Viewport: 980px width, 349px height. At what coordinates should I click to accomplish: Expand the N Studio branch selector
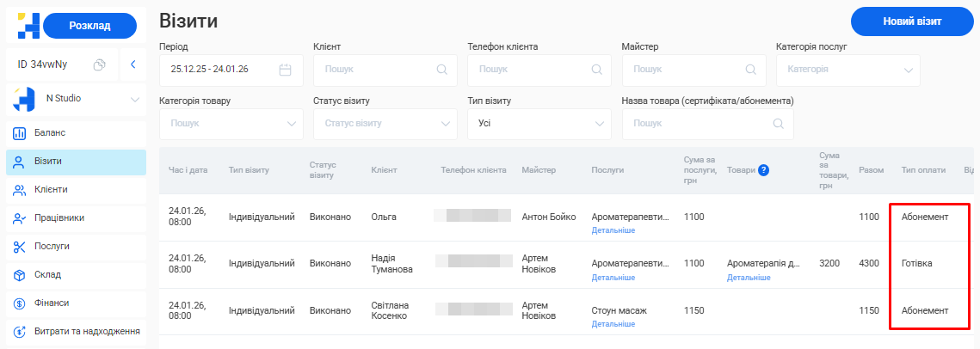click(x=134, y=99)
